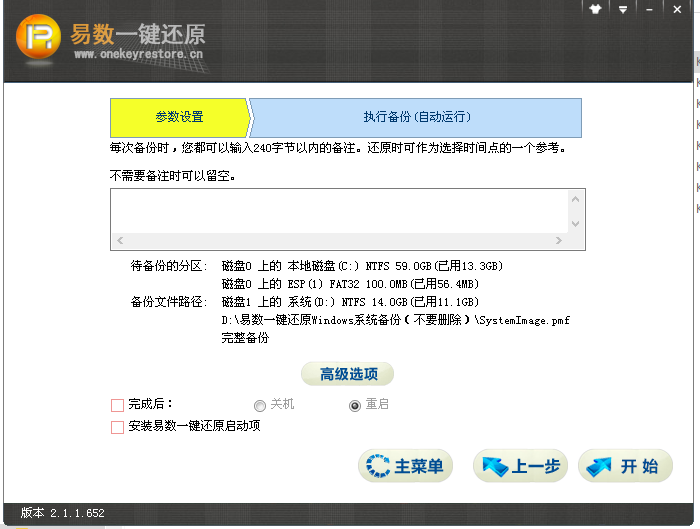
Task: Click inside the backup note text box
Action: coord(339,211)
